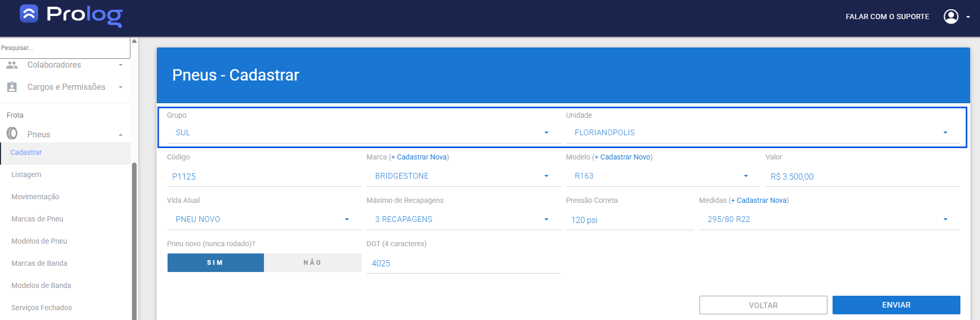Click the Colaboradores people icon
Image resolution: width=980 pixels, height=320 pixels.
(12, 65)
